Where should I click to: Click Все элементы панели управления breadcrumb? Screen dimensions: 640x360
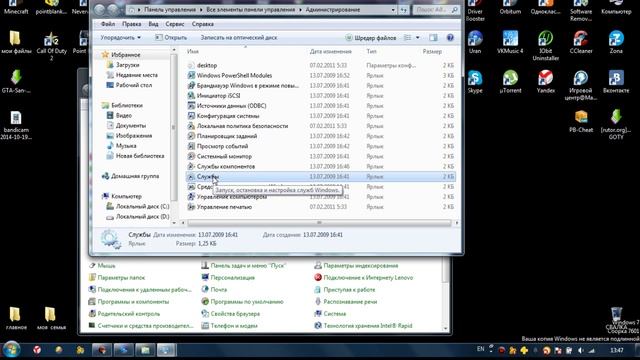(250, 10)
